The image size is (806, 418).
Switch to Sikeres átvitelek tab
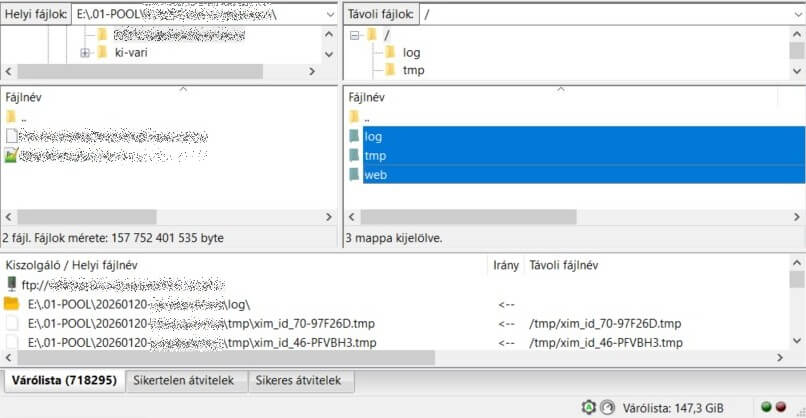coord(299,381)
